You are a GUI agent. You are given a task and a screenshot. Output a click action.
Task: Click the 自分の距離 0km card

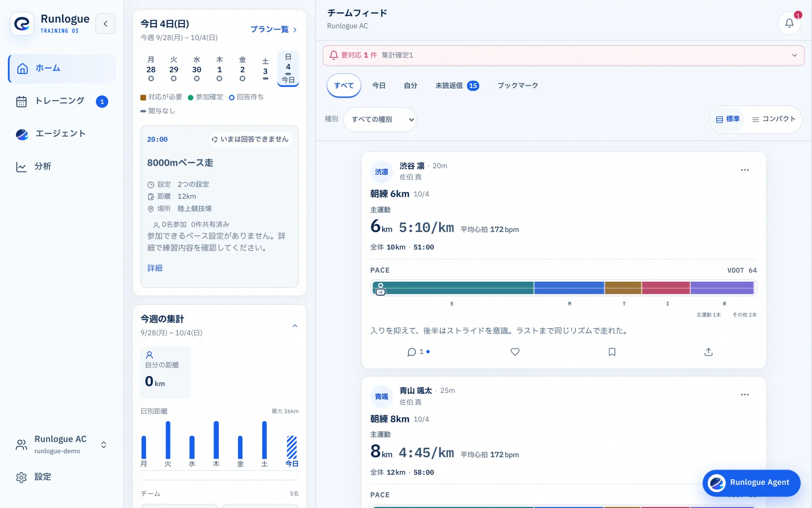click(x=166, y=372)
